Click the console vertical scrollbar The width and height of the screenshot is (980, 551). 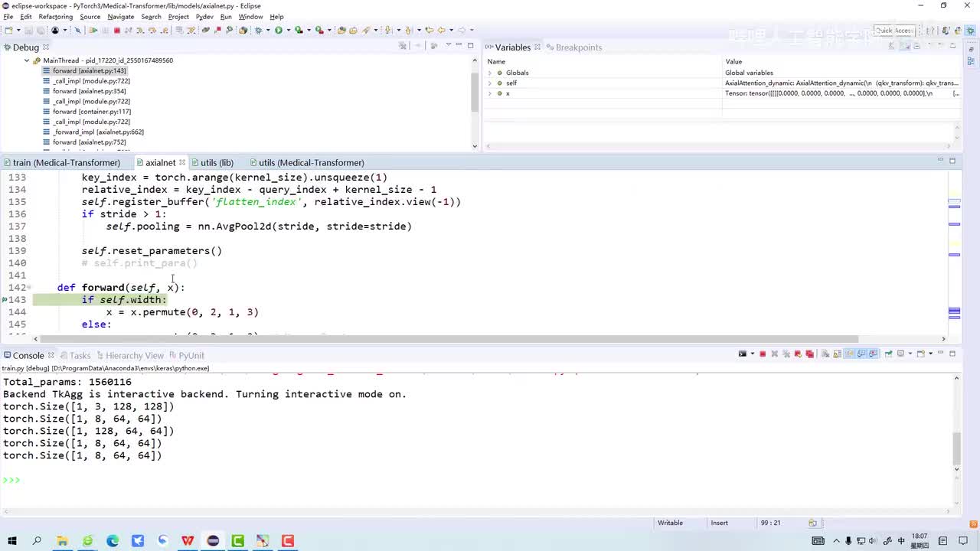(956, 448)
